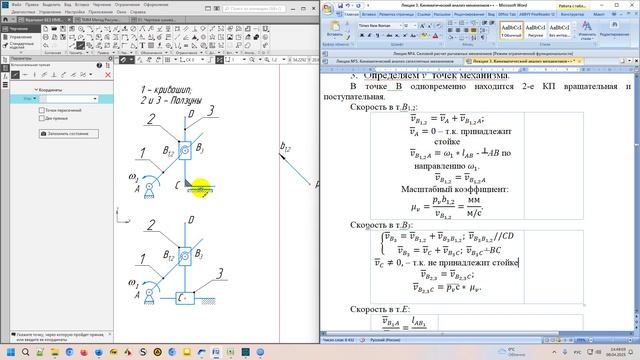Create a new document in KOMPAS toolbar
640x360 pixels.
pyautogui.click(x=45, y=29)
